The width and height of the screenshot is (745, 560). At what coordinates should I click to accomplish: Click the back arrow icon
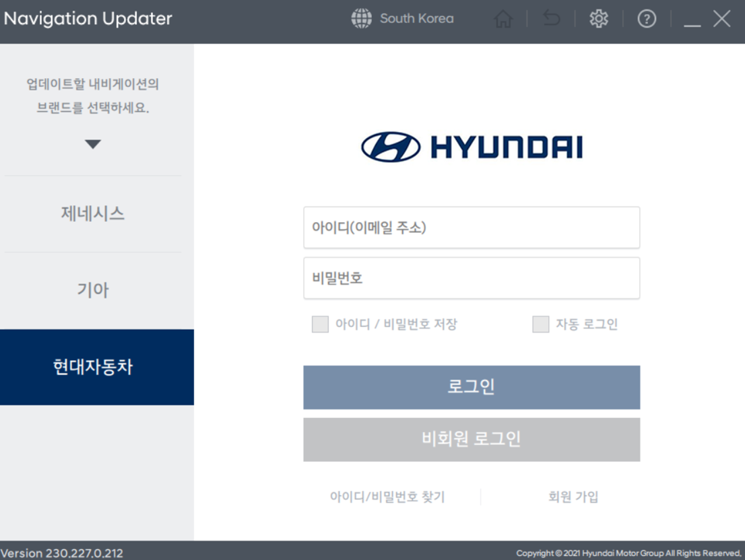pos(551,18)
